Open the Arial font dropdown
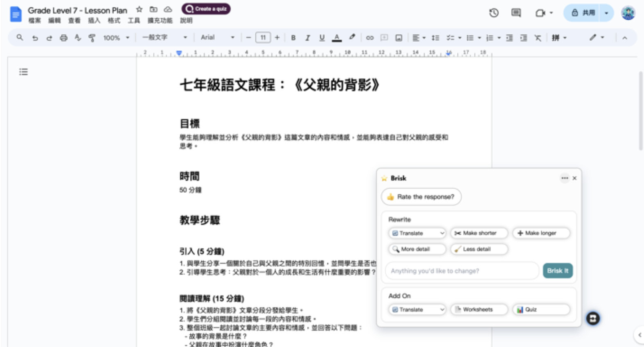644x347 pixels. (x=218, y=38)
